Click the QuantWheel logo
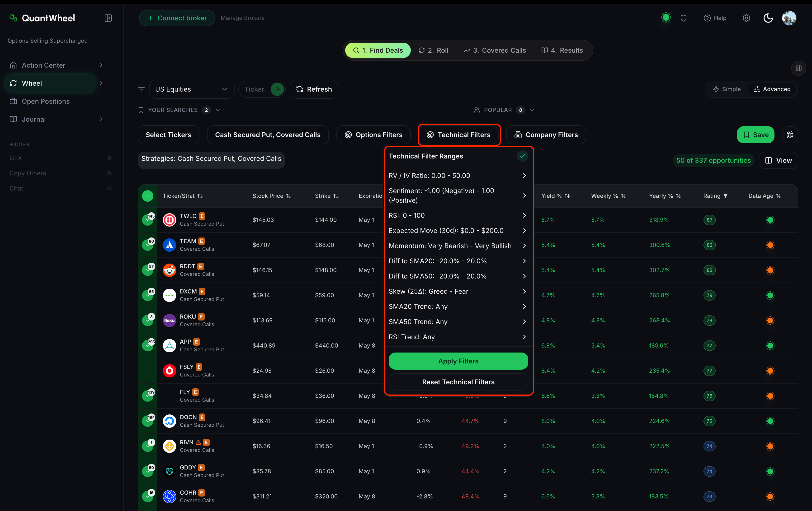The image size is (812, 511). point(42,18)
